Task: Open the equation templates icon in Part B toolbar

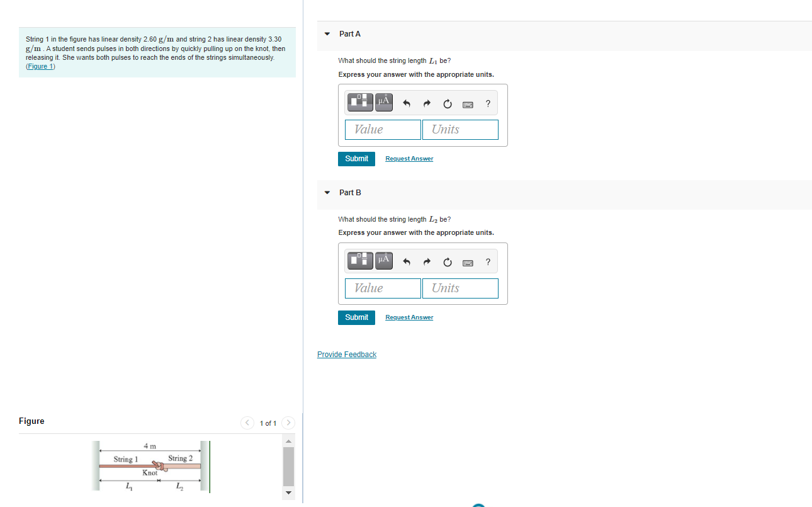Action: [359, 260]
